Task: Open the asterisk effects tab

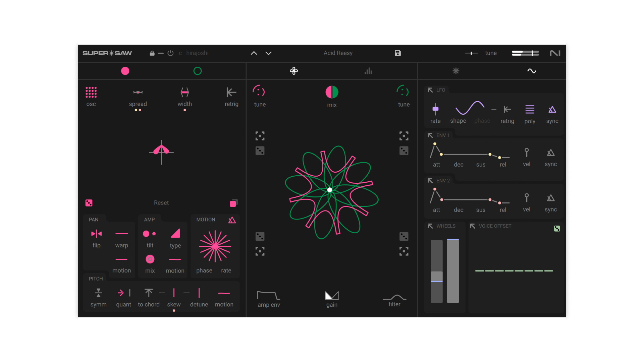Action: click(456, 71)
